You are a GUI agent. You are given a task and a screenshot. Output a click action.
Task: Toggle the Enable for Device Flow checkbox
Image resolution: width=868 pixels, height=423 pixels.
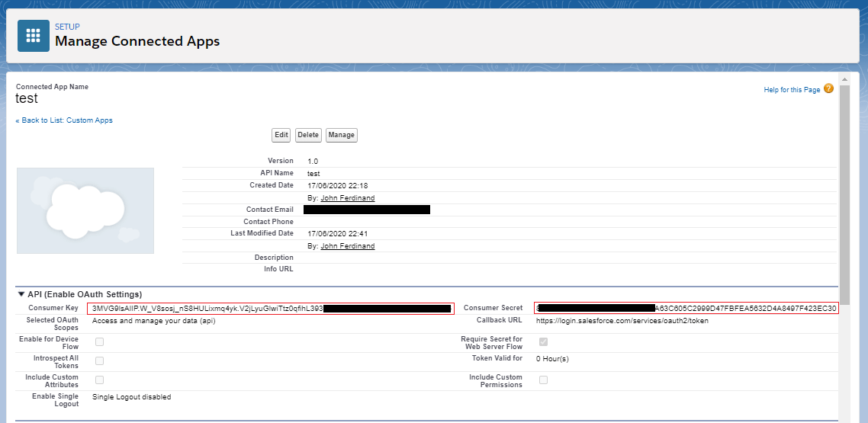(x=100, y=341)
